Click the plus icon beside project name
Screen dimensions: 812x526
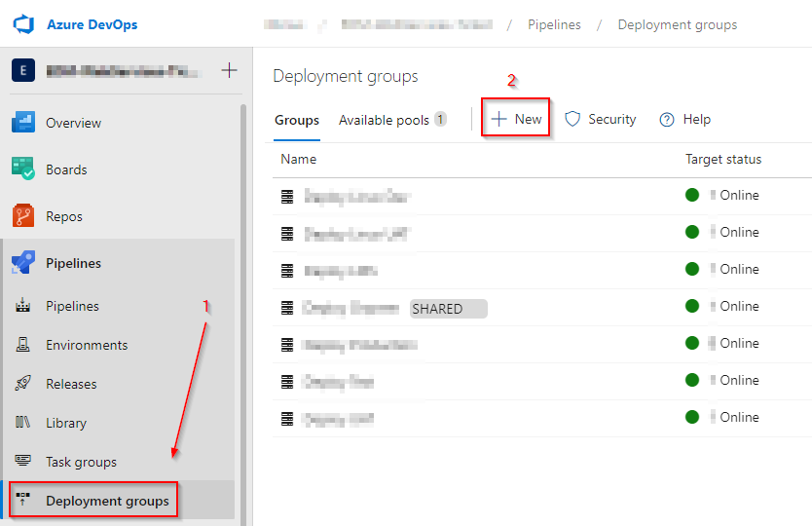point(230,70)
